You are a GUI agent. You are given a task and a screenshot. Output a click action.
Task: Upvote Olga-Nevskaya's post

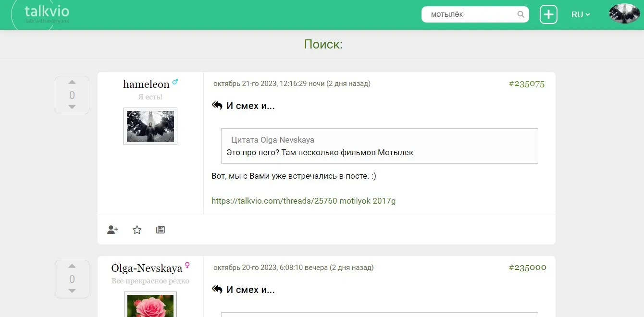coord(72,266)
